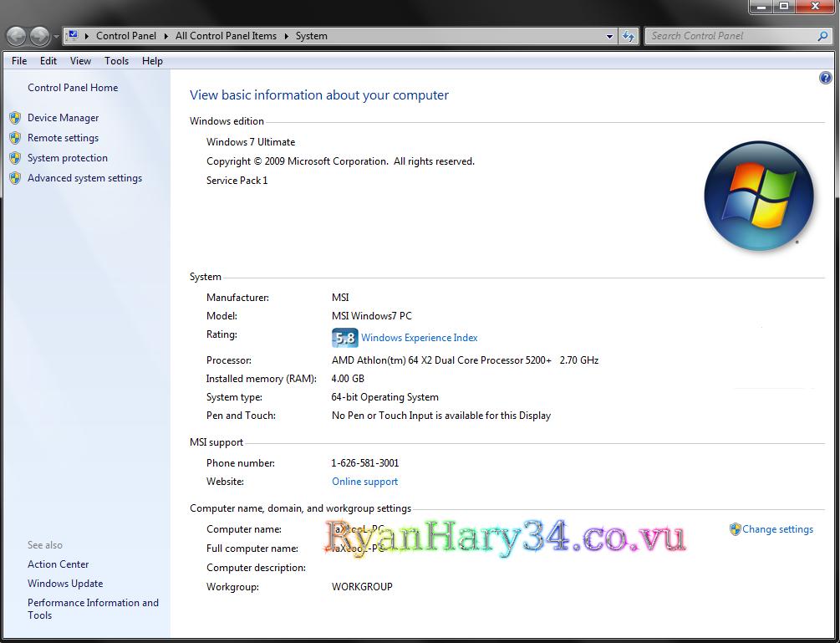Open the File menu
The width and height of the screenshot is (840, 643).
tap(19, 61)
